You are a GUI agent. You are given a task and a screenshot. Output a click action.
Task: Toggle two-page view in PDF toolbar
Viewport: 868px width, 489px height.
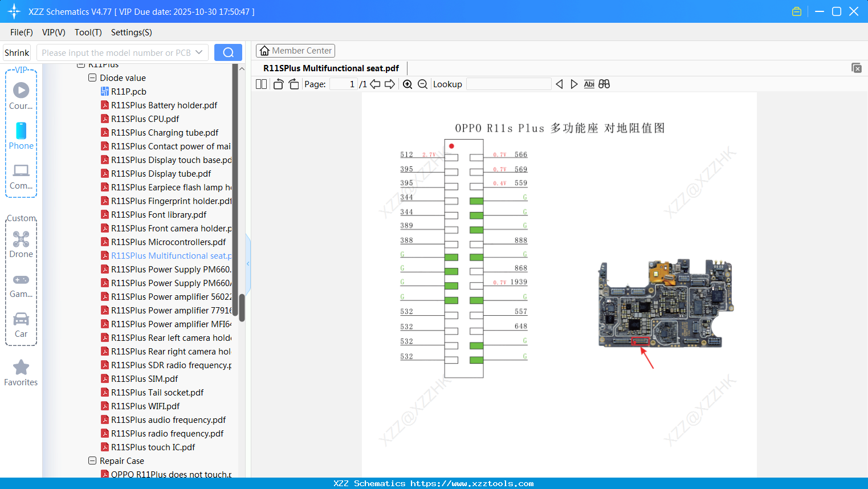[262, 84]
